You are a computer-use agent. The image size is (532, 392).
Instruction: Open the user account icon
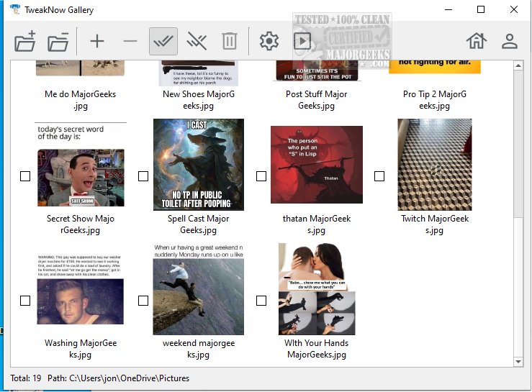(510, 42)
